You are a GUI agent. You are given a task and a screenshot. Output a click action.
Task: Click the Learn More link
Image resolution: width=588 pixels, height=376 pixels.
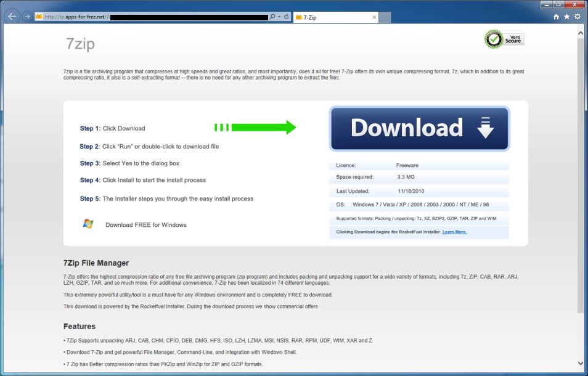coord(454,232)
